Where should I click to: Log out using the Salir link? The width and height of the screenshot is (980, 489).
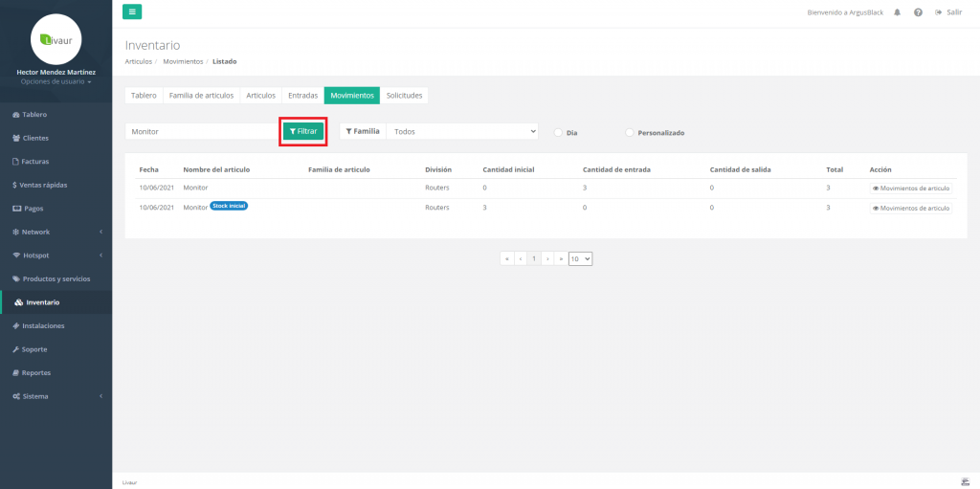pos(948,12)
